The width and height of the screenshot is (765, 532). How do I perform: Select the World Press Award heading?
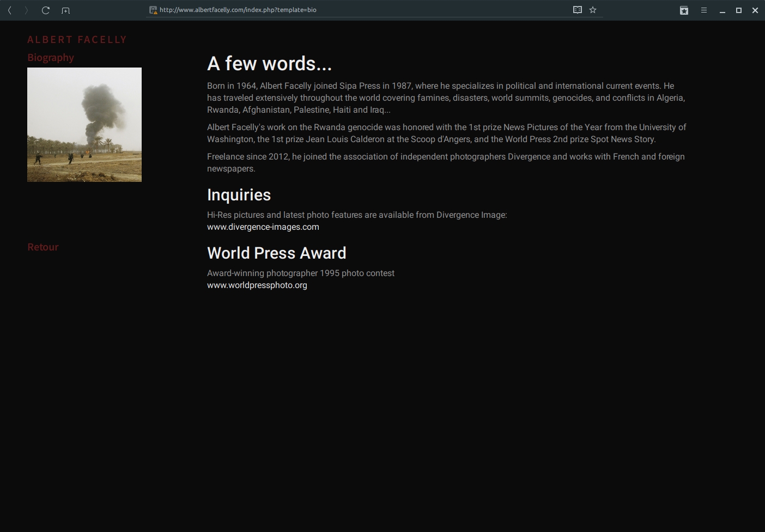277,253
